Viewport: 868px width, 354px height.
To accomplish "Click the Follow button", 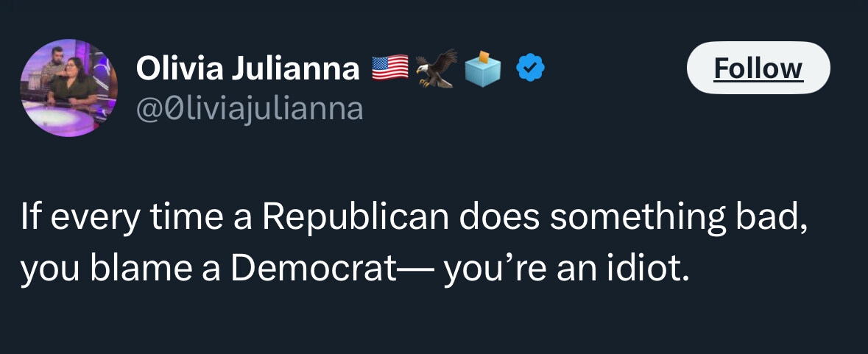I will [x=758, y=68].
